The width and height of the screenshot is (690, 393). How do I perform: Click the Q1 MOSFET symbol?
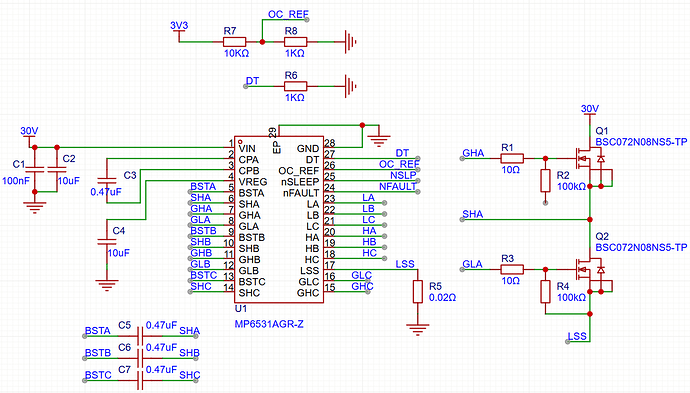point(593,164)
